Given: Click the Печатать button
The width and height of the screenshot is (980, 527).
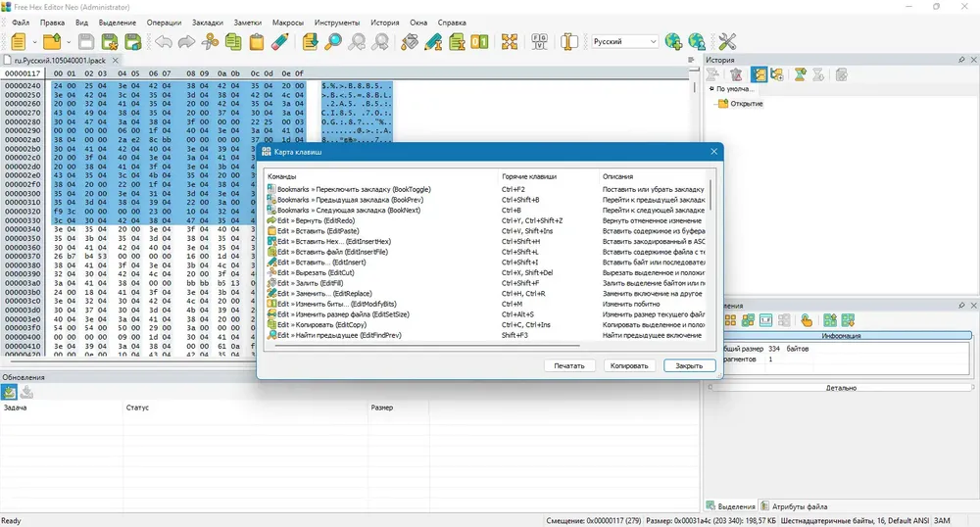Looking at the screenshot, I should (x=568, y=366).
